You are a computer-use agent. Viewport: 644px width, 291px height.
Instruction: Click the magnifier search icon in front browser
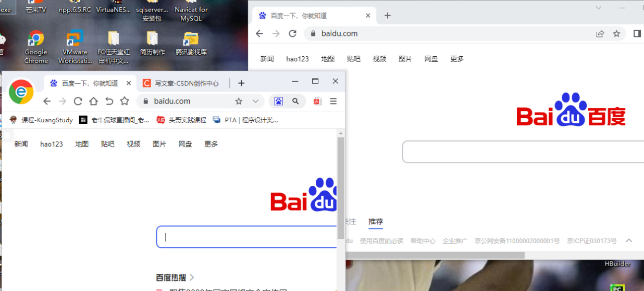tap(295, 101)
